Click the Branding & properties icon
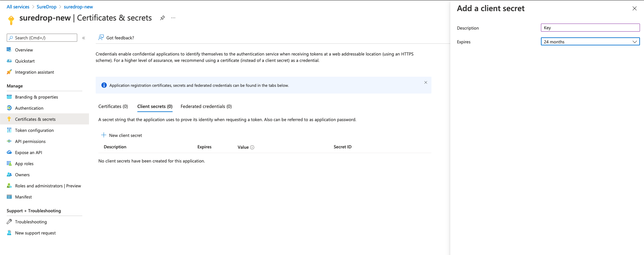 point(9,97)
